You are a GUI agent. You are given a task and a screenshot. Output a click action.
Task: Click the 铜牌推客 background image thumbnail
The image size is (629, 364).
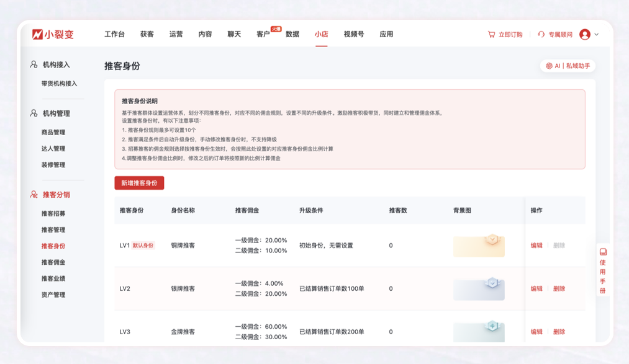[x=479, y=246]
